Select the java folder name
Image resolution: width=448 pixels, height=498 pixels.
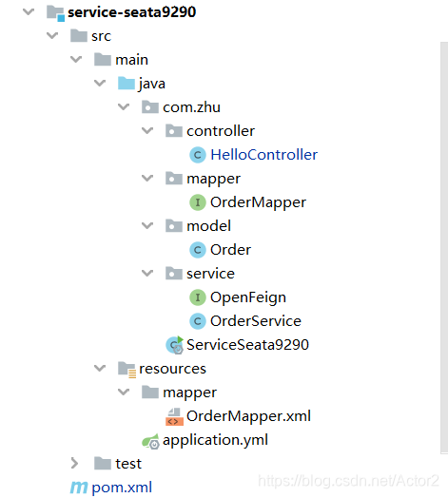click(152, 84)
